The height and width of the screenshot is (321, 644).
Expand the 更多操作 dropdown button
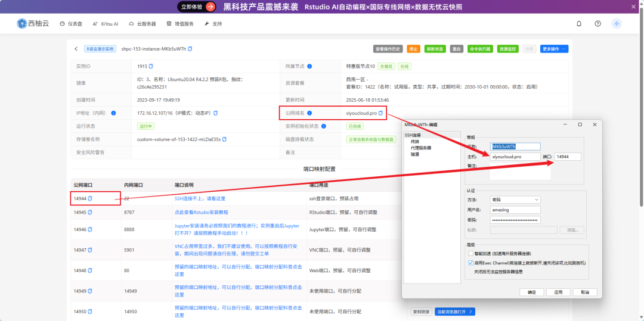tap(555, 49)
